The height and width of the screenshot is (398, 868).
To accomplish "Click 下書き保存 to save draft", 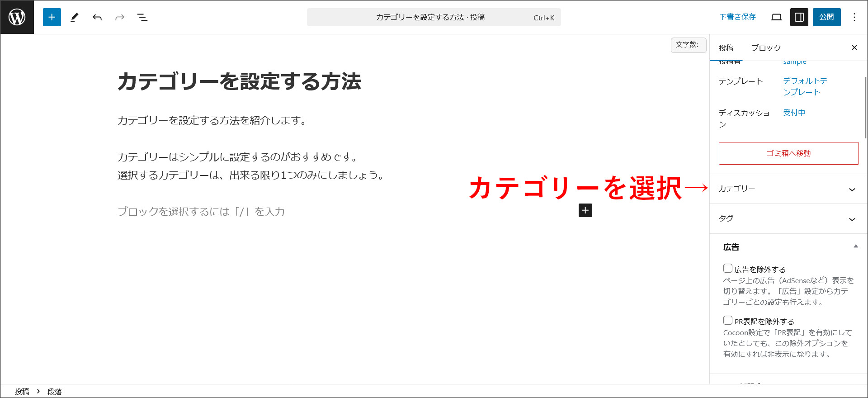I will 737,17.
